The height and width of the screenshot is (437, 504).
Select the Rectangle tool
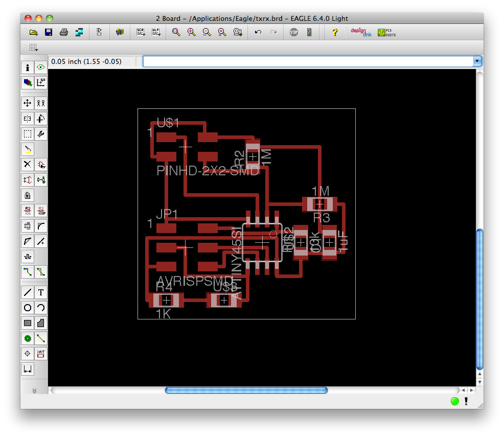(28, 323)
